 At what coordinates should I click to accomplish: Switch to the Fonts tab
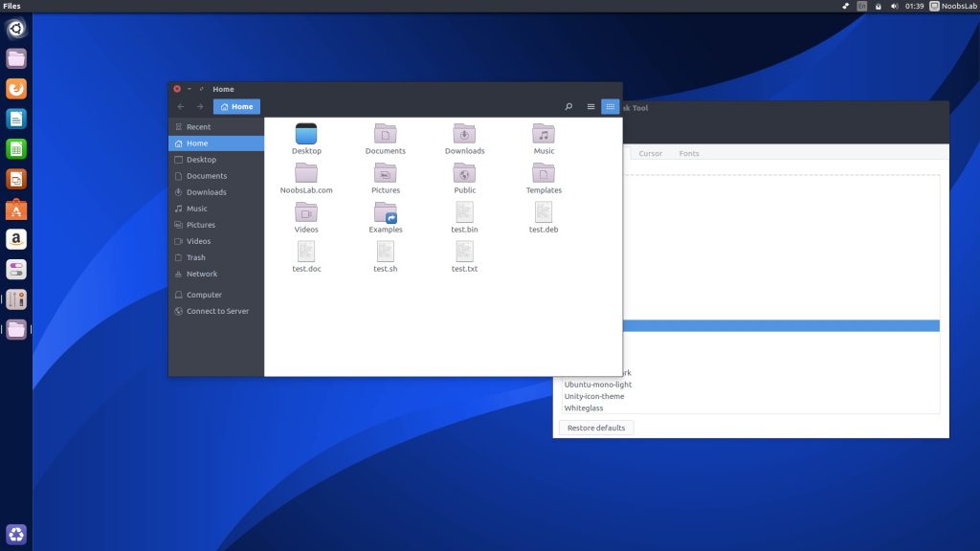click(x=688, y=153)
